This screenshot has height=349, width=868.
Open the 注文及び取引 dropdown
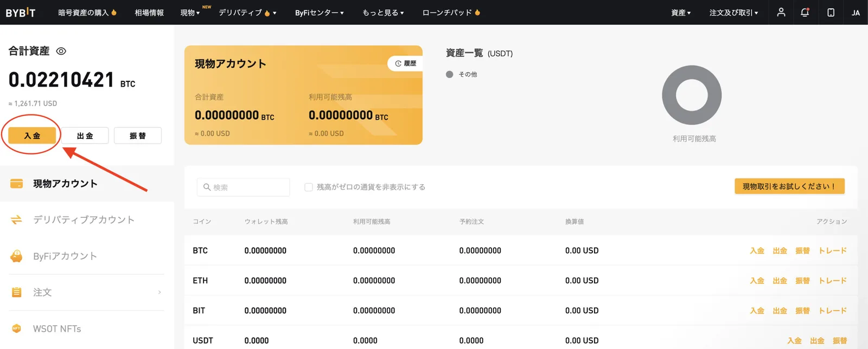tap(734, 12)
